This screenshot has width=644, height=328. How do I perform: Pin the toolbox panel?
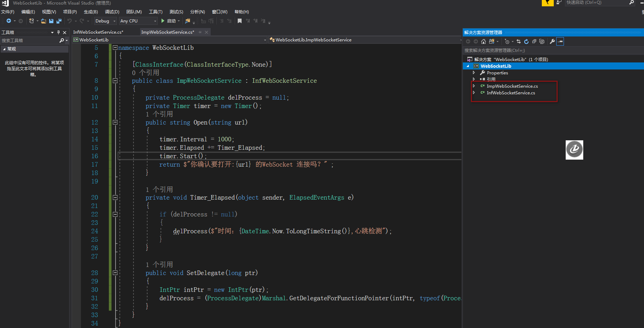(58, 32)
